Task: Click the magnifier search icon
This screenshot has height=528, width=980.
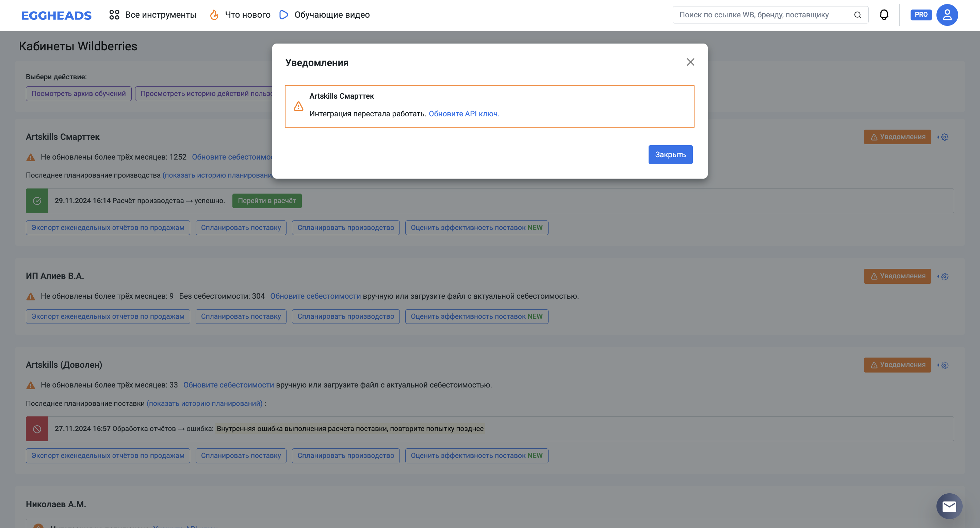Action: point(857,15)
